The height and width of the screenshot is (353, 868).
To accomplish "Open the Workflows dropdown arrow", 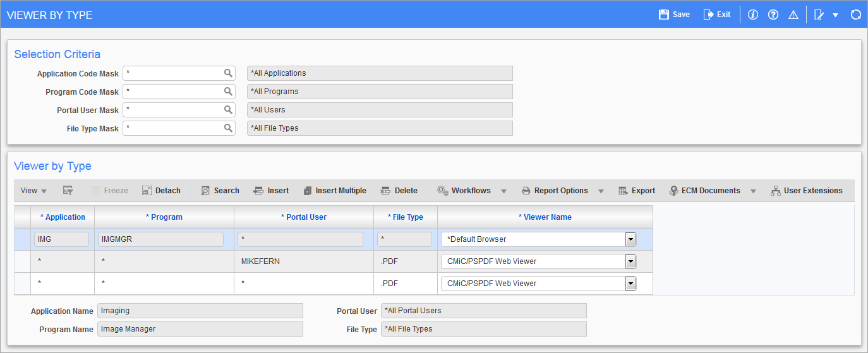I will (504, 191).
